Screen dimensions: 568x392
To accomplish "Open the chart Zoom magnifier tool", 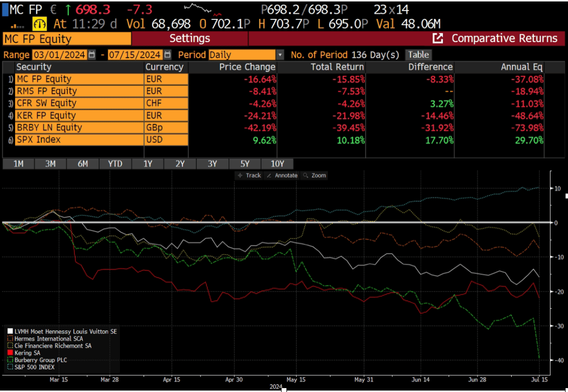I will point(315,175).
